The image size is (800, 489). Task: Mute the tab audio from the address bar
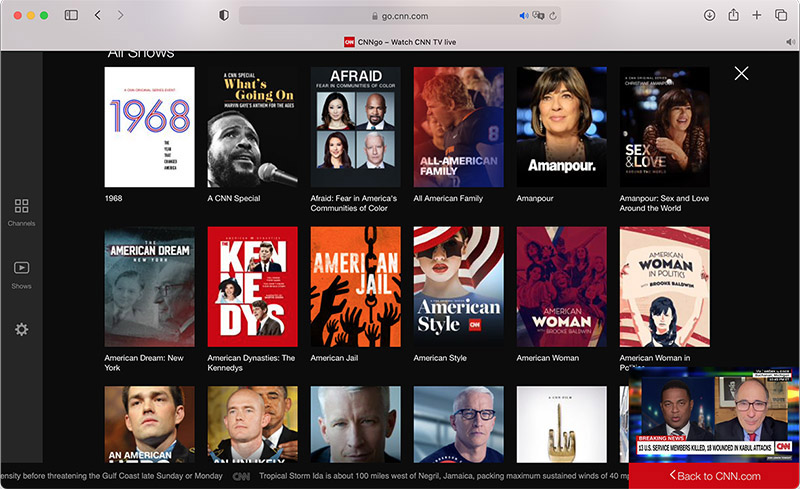pos(523,16)
